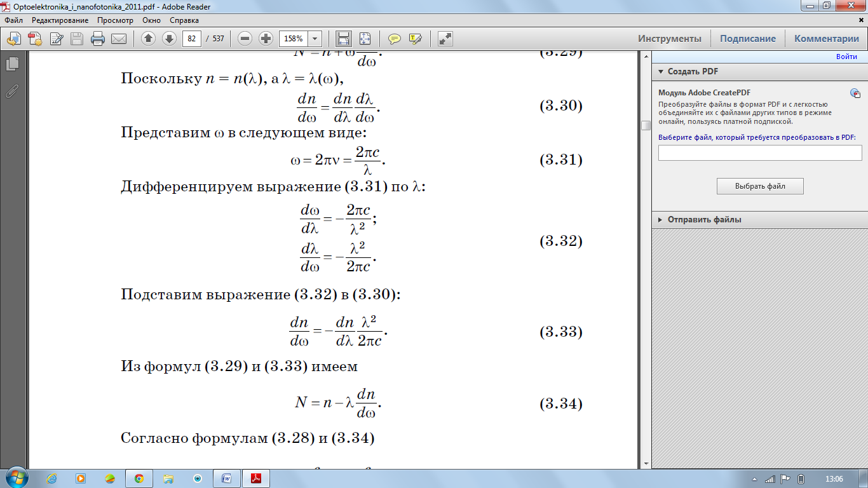Enable fit width scrolling mode icon

344,39
